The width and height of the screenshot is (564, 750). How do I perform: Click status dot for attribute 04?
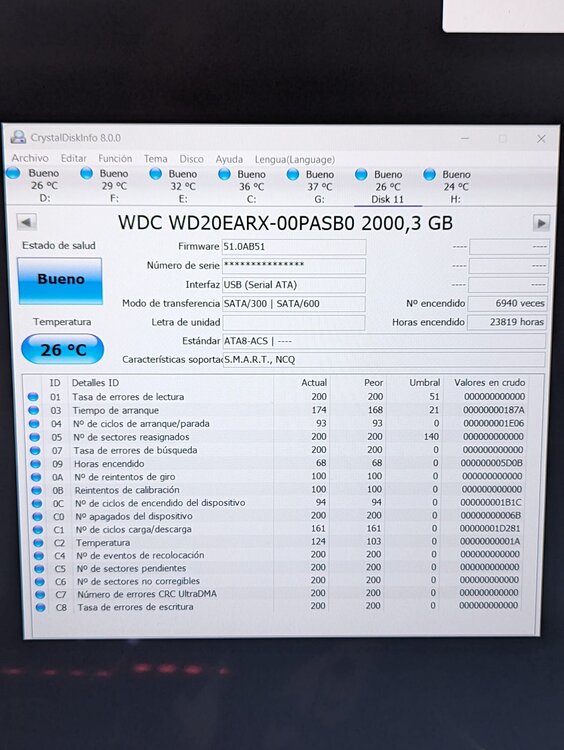pyautogui.click(x=33, y=423)
